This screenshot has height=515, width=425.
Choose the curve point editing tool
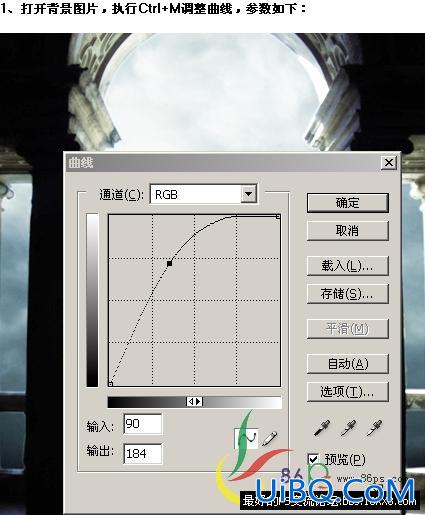(247, 438)
